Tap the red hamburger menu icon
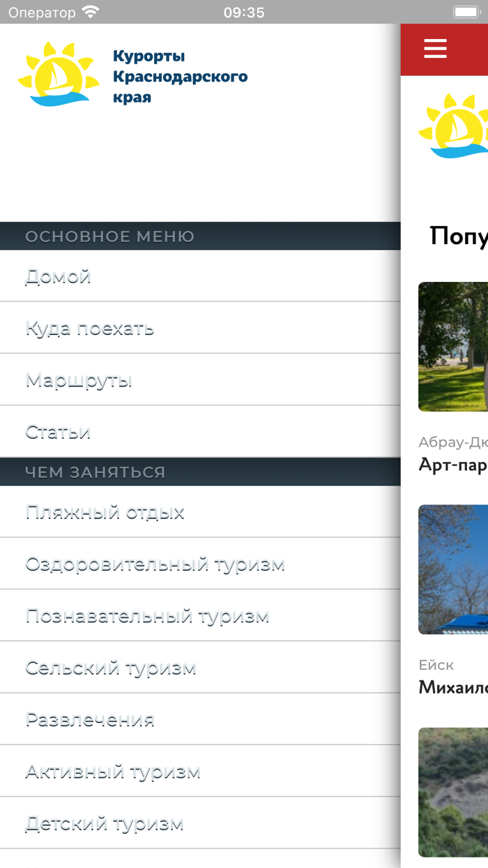The width and height of the screenshot is (488, 868). [435, 49]
